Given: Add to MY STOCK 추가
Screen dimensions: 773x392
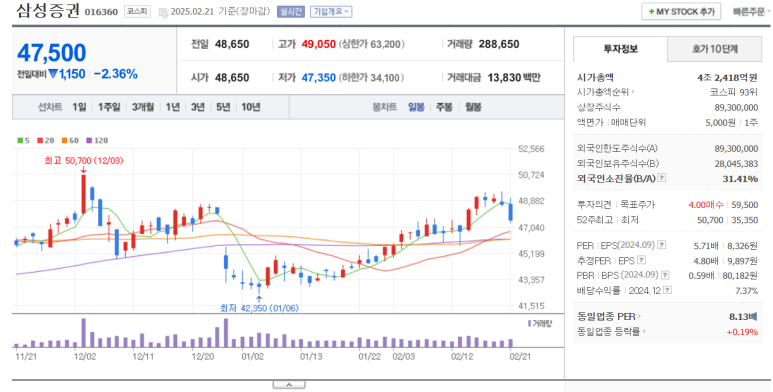Looking at the screenshot, I should pyautogui.click(x=681, y=11).
